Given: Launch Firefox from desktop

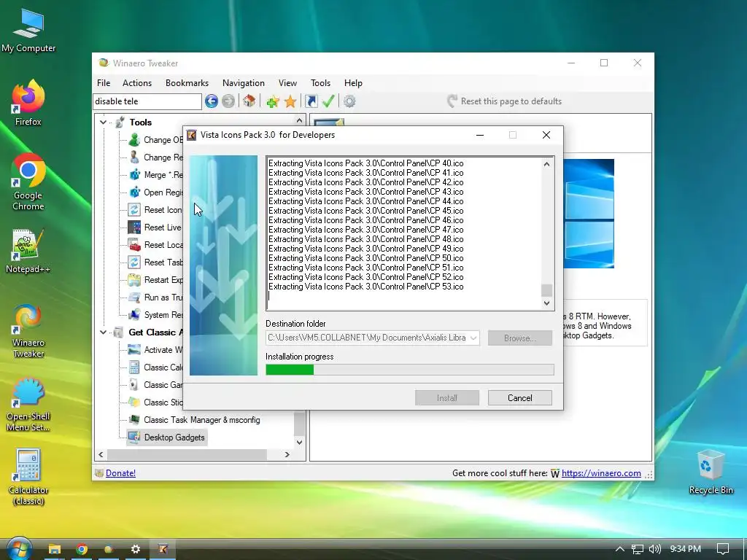Looking at the screenshot, I should pos(28,103).
